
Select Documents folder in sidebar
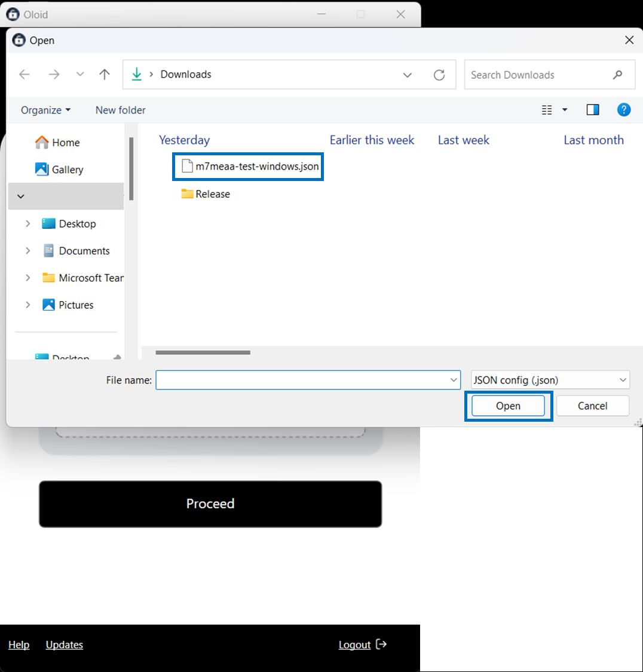(76, 251)
